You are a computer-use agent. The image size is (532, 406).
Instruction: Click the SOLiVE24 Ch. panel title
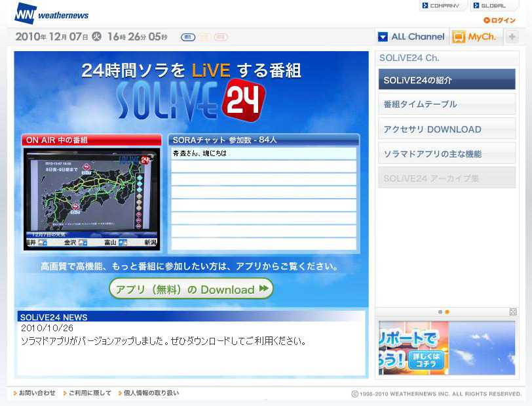click(x=409, y=58)
